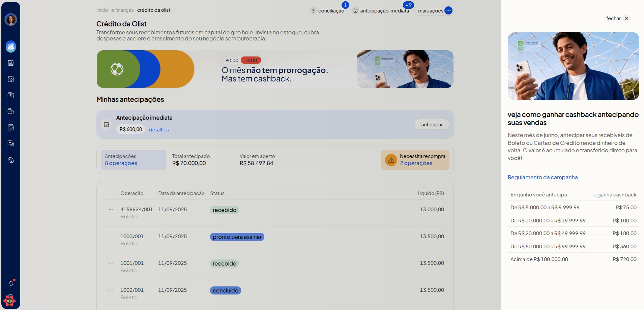This screenshot has width=644, height=310.
Task: Click row Acima de R$ 100.000,00
Action: 573,259
